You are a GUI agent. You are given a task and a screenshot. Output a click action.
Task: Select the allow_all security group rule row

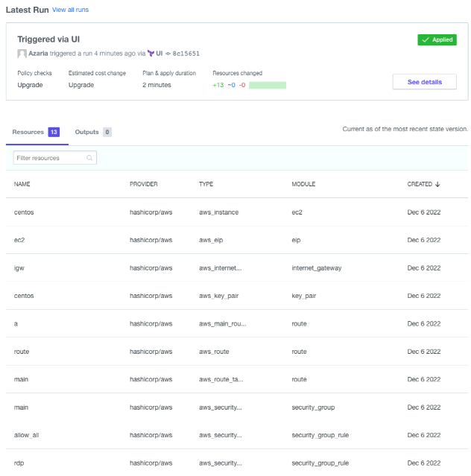(26, 435)
